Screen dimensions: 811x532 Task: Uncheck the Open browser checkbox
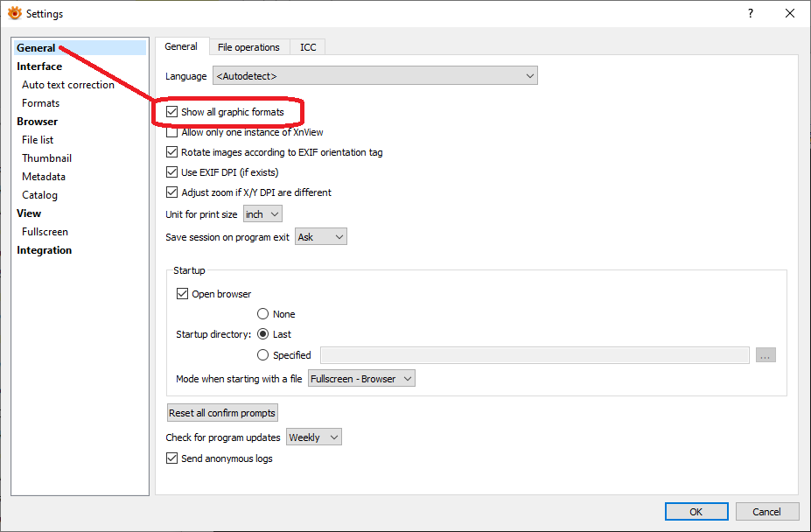(182, 294)
